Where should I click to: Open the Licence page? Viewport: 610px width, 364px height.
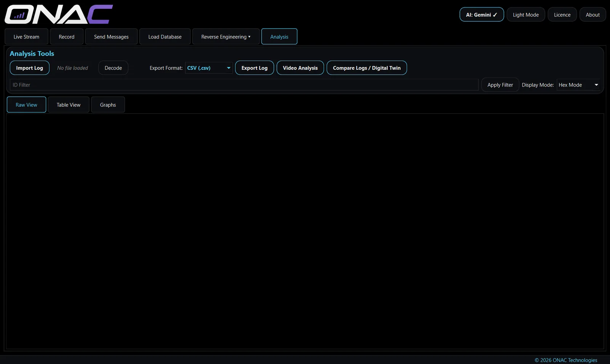click(562, 15)
